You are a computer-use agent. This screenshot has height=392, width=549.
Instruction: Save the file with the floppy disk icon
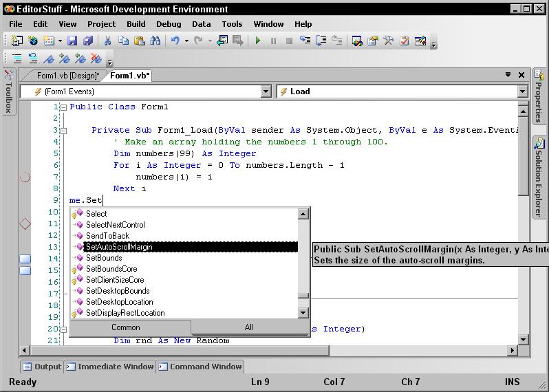coord(72,41)
